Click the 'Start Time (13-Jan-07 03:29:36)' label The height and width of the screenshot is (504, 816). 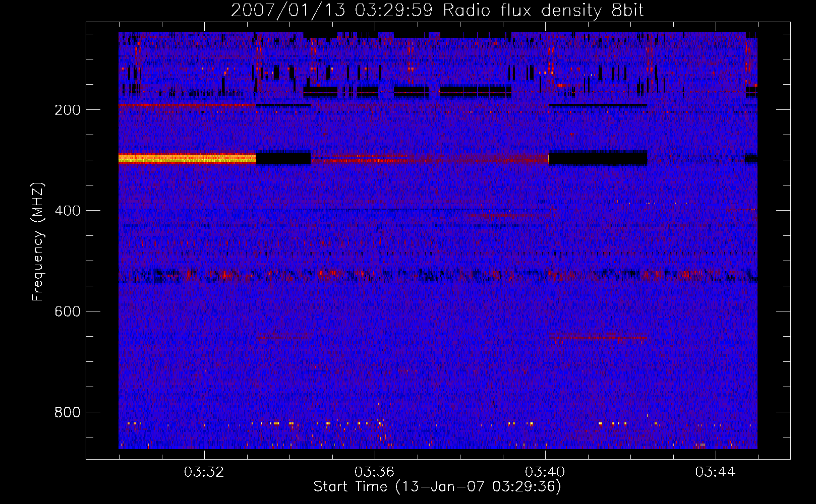[x=437, y=487]
